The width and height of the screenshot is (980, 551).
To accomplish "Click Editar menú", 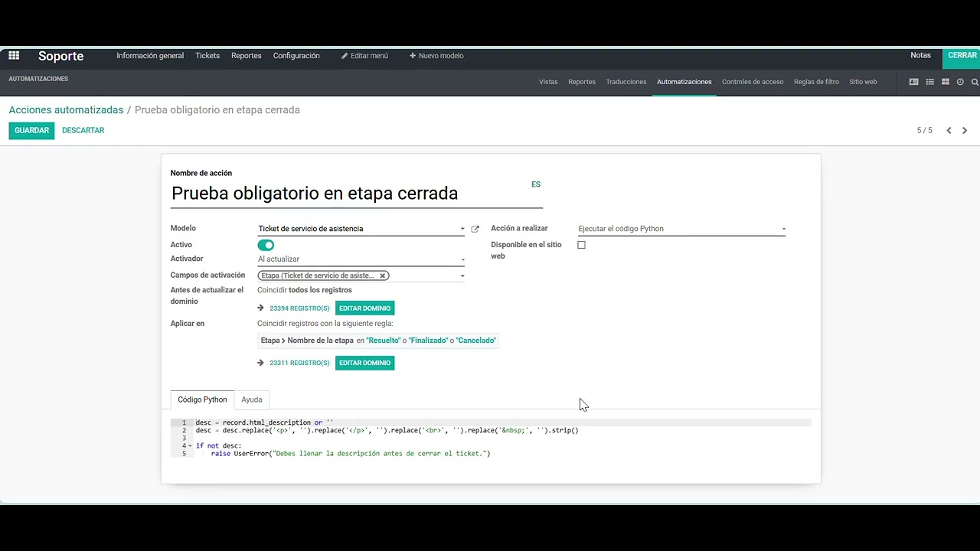I will point(364,56).
